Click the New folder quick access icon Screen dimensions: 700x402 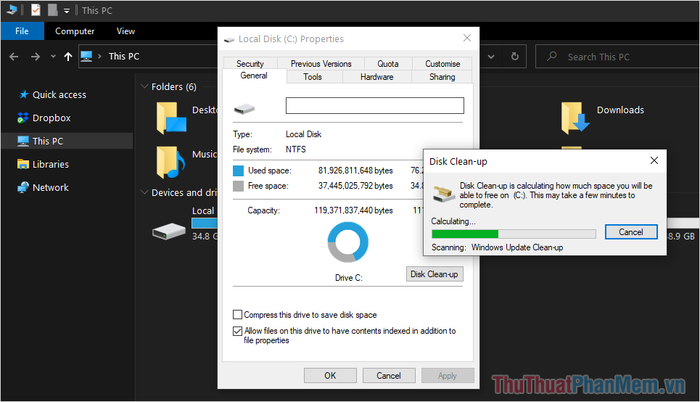pyautogui.click(x=53, y=10)
